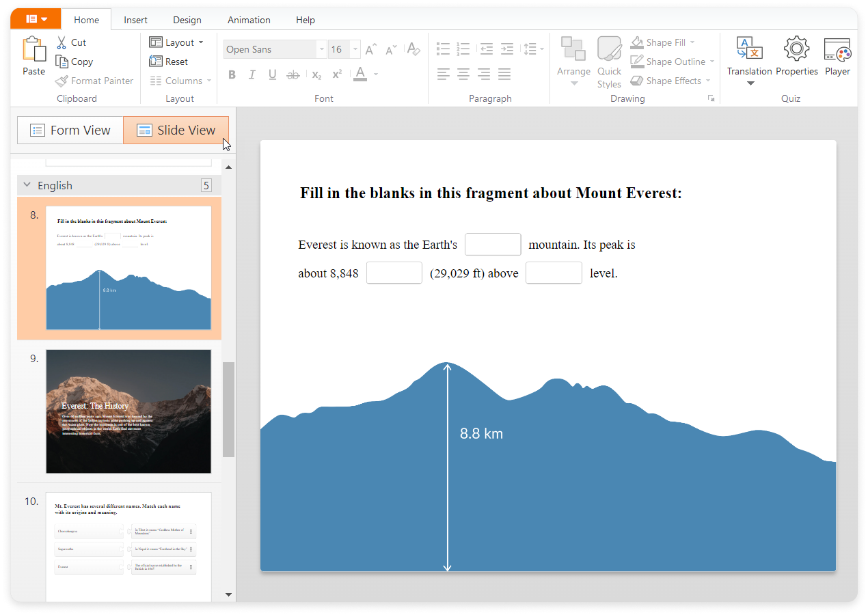Open quiz Properties gear icon

coord(796,49)
